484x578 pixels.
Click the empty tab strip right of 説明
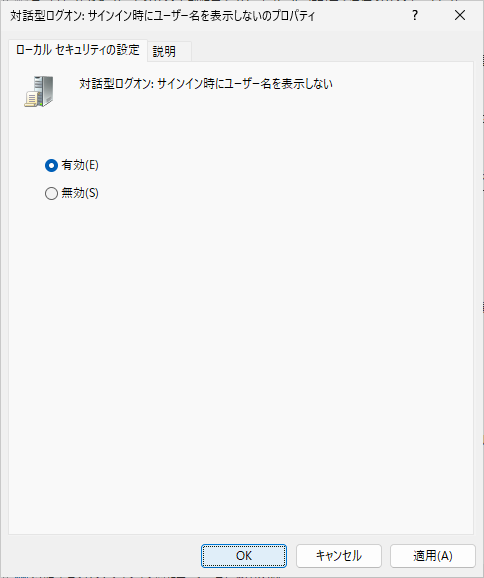coord(332,51)
